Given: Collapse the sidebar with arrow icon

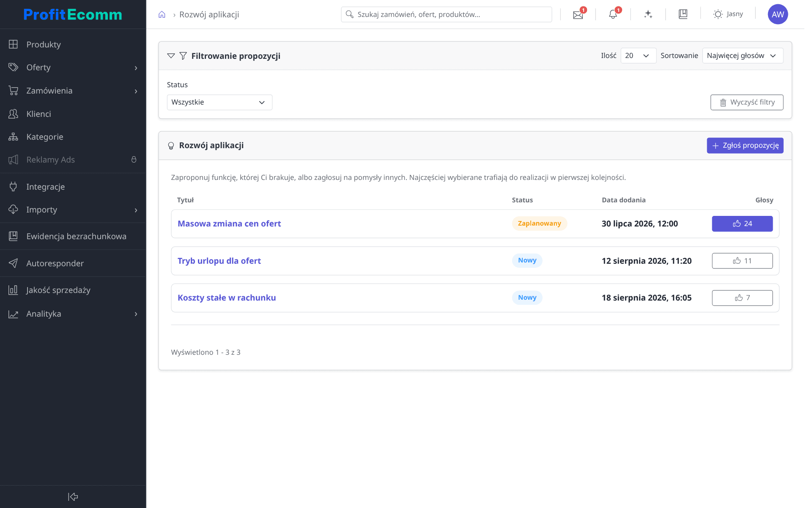Looking at the screenshot, I should 73,497.
